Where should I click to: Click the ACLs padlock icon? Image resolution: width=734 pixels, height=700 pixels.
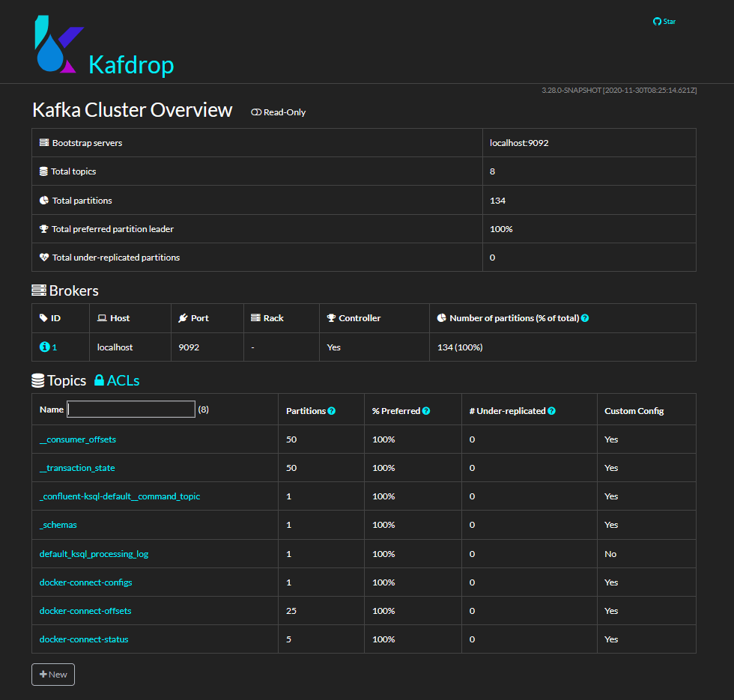click(99, 380)
